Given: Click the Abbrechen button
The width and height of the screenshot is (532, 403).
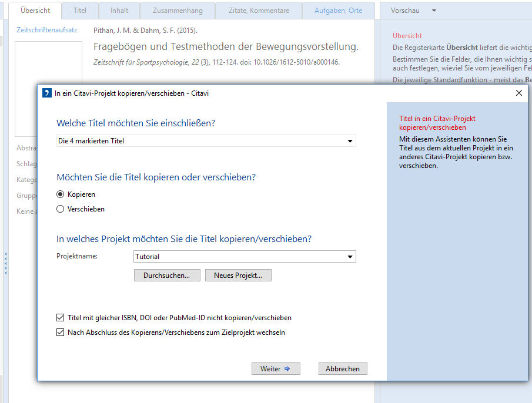Looking at the screenshot, I should (x=343, y=369).
